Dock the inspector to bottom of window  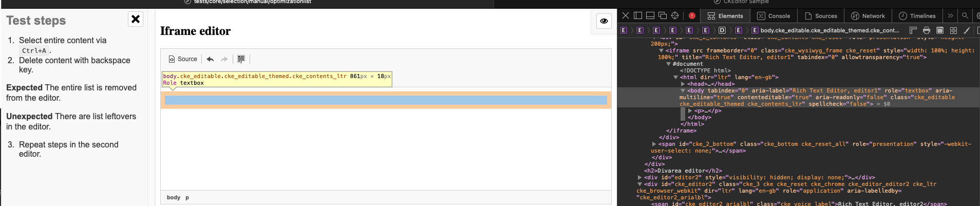[x=650, y=15]
